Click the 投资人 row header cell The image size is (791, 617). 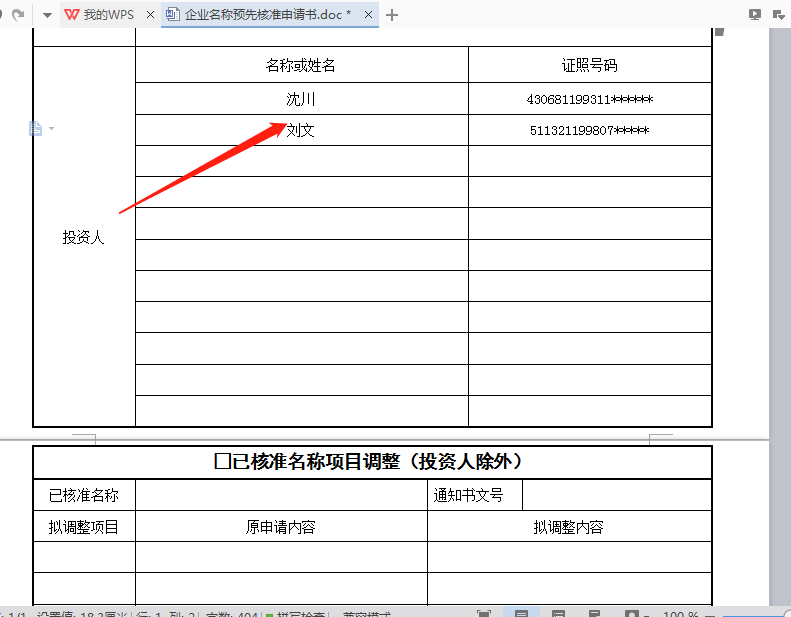point(84,237)
